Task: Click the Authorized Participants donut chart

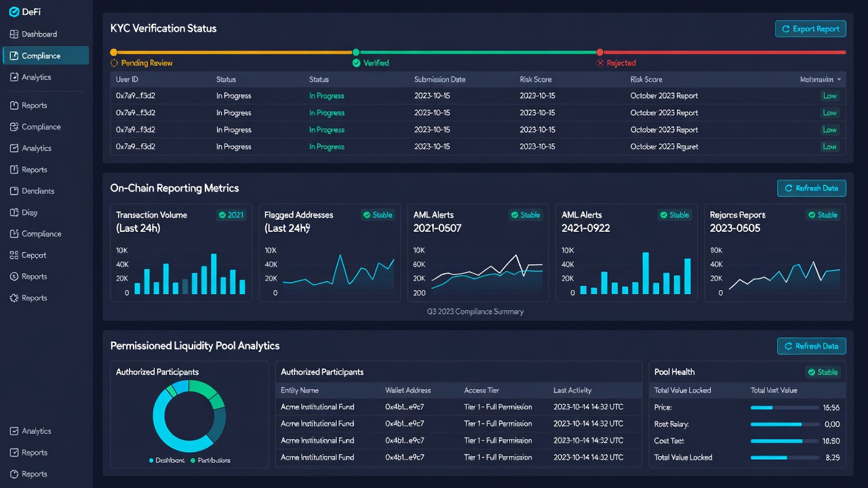Action: pos(189,416)
